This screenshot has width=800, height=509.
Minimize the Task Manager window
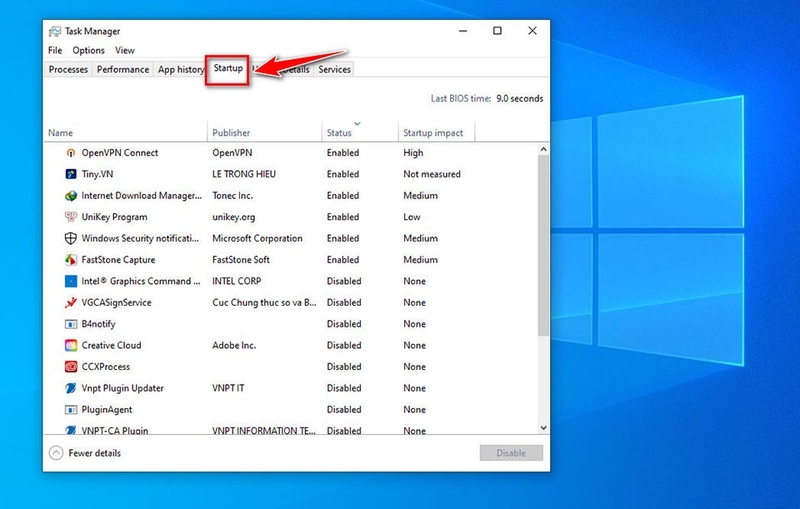463,31
